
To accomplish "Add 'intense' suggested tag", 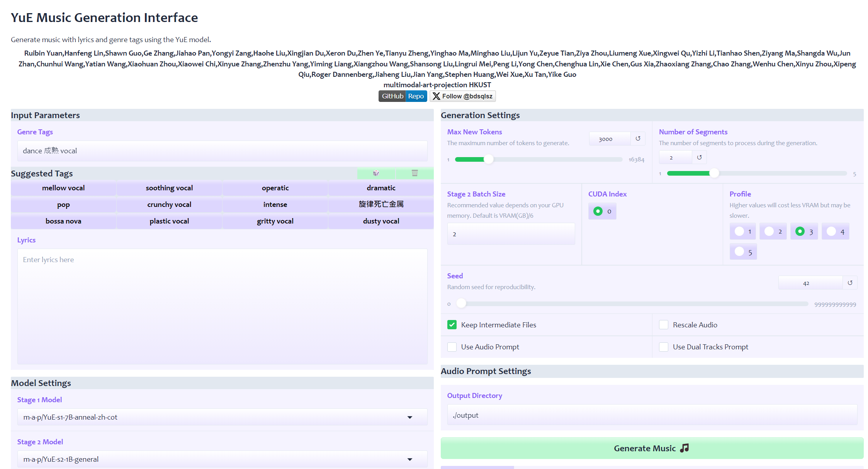I will (275, 205).
